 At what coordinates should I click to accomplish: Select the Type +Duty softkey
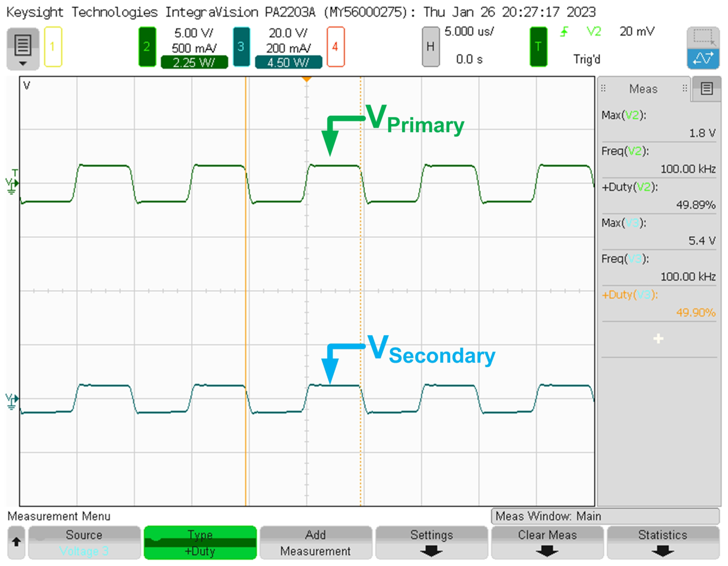pos(200,542)
